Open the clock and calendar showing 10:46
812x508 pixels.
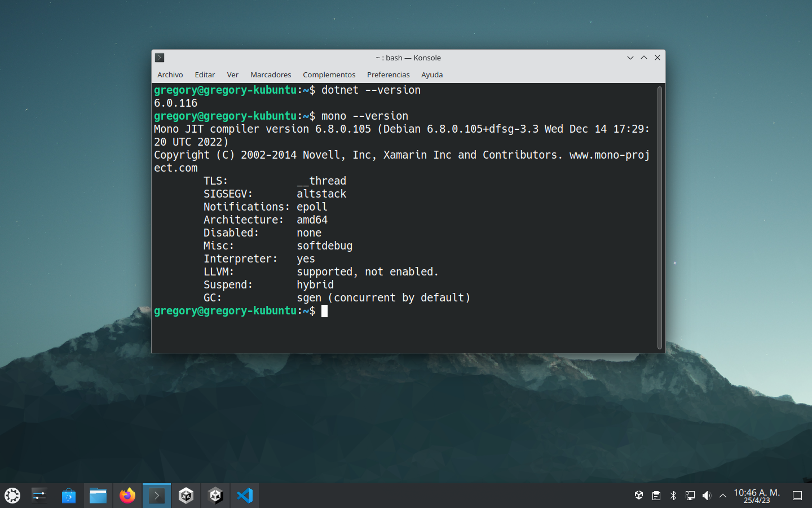point(757,496)
